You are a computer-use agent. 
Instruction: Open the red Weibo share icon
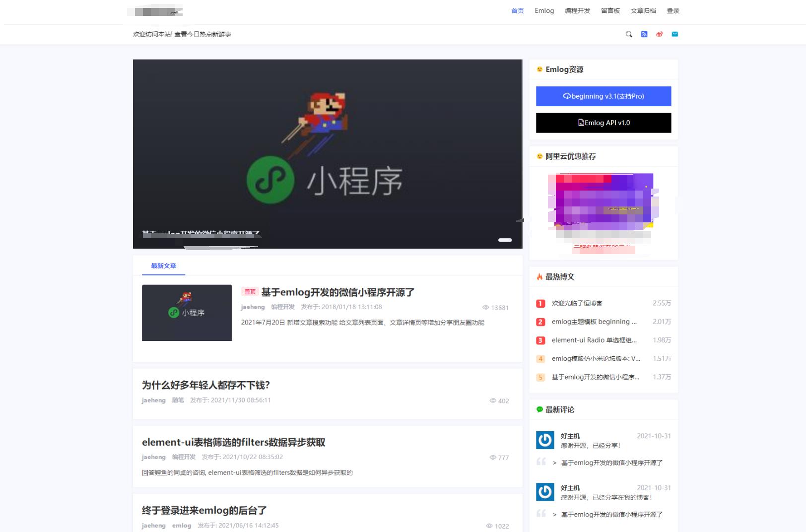[x=659, y=34]
